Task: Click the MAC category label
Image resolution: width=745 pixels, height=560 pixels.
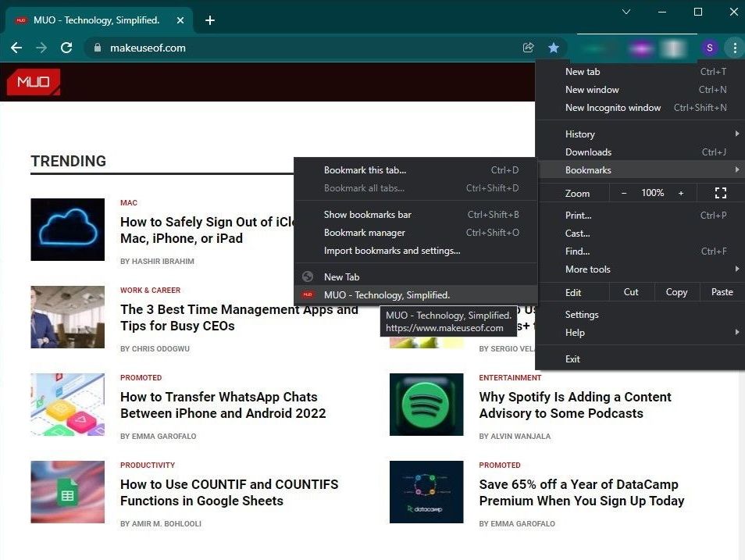Action: coord(129,203)
